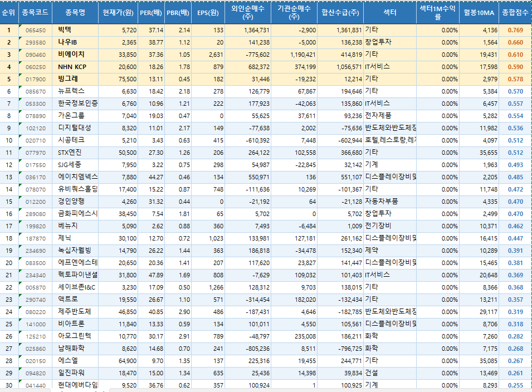Click the stock name 비에이치

click(71, 54)
